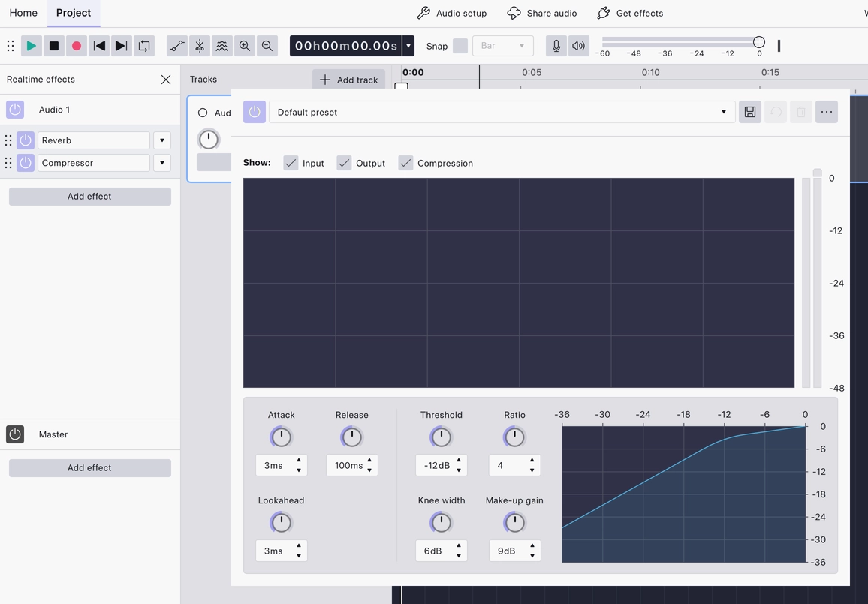This screenshot has height=604, width=868.
Task: Switch to the Project tab
Action: point(74,13)
